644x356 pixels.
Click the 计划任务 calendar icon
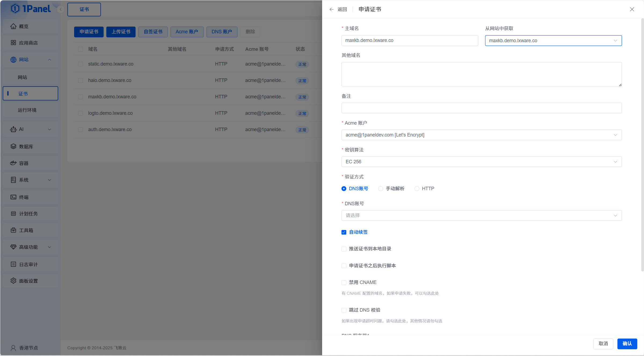click(13, 214)
